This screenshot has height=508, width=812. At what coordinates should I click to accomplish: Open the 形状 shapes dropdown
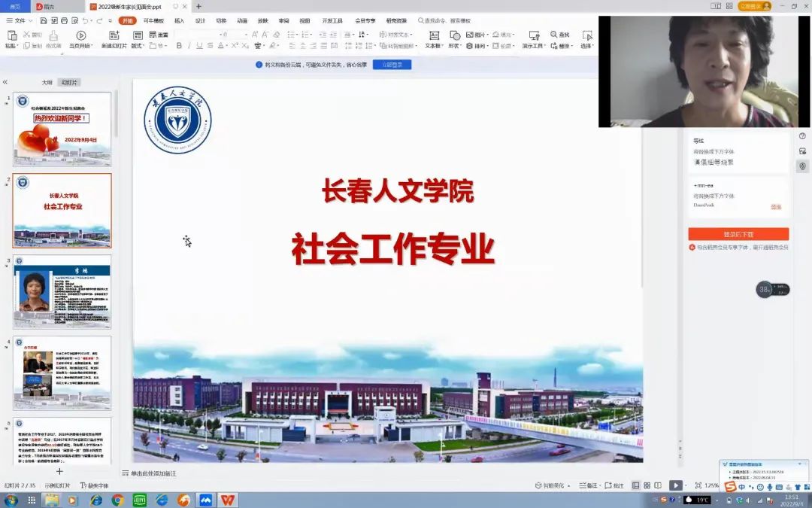(x=455, y=46)
